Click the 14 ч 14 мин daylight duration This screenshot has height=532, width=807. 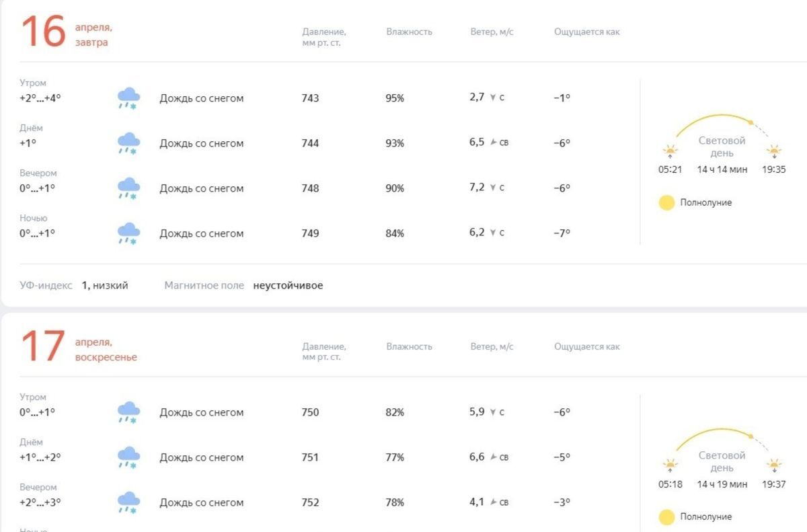point(722,169)
